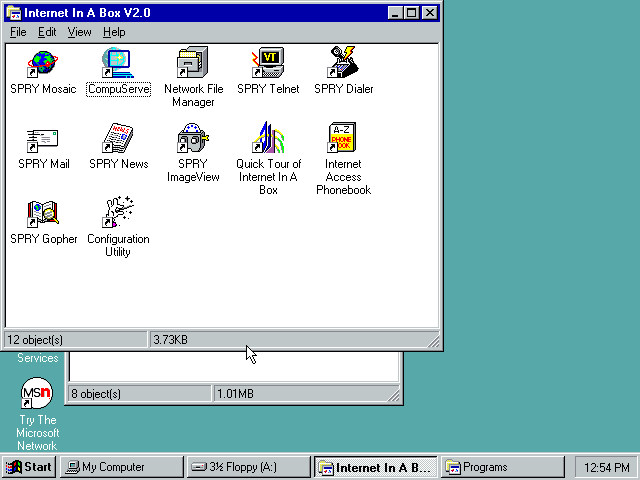Select the SPRY News newspaper icon
The width and height of the screenshot is (640, 480).
118,138
